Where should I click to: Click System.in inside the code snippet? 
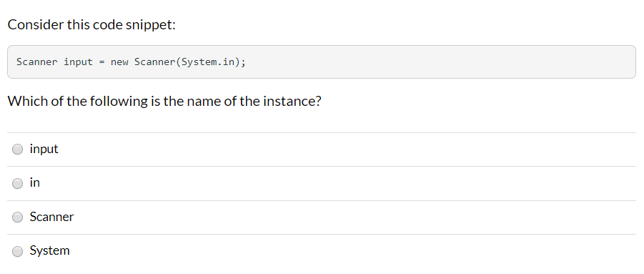(x=207, y=62)
